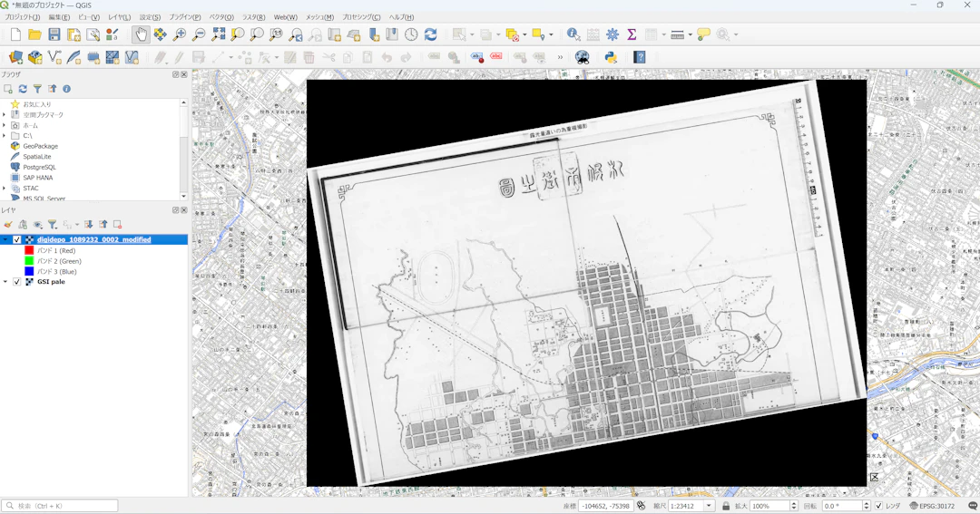Open the Layer menu
980x514 pixels.
pyautogui.click(x=120, y=17)
